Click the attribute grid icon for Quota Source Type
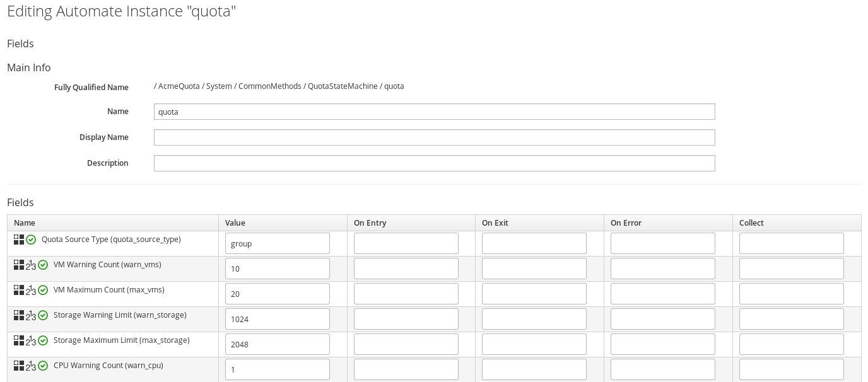The width and height of the screenshot is (868, 382). (x=19, y=240)
